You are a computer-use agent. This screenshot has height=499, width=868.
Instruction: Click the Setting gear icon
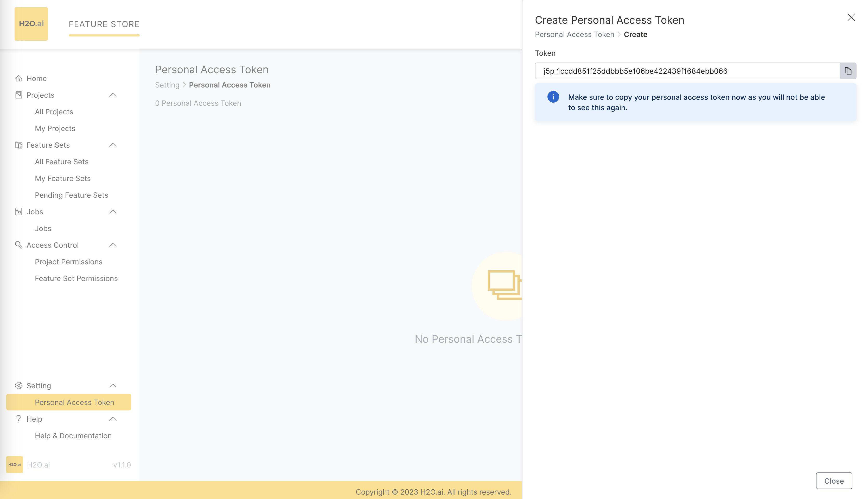pos(19,385)
